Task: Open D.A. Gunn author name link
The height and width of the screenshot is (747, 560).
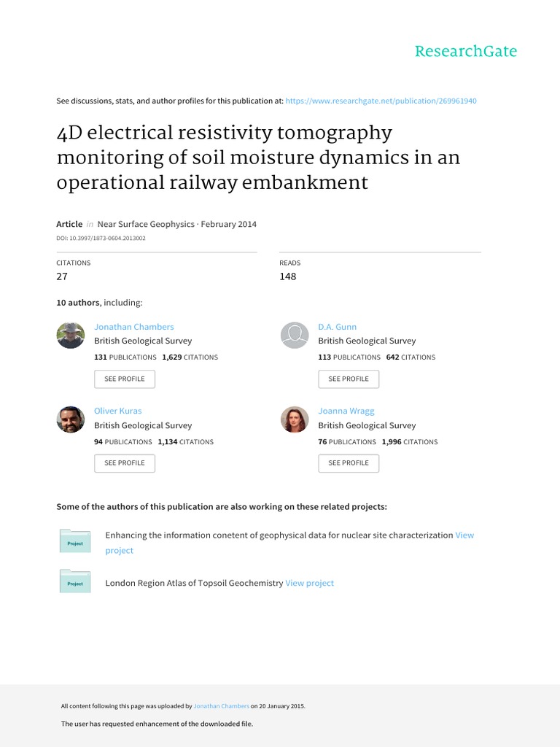Action: (337, 327)
